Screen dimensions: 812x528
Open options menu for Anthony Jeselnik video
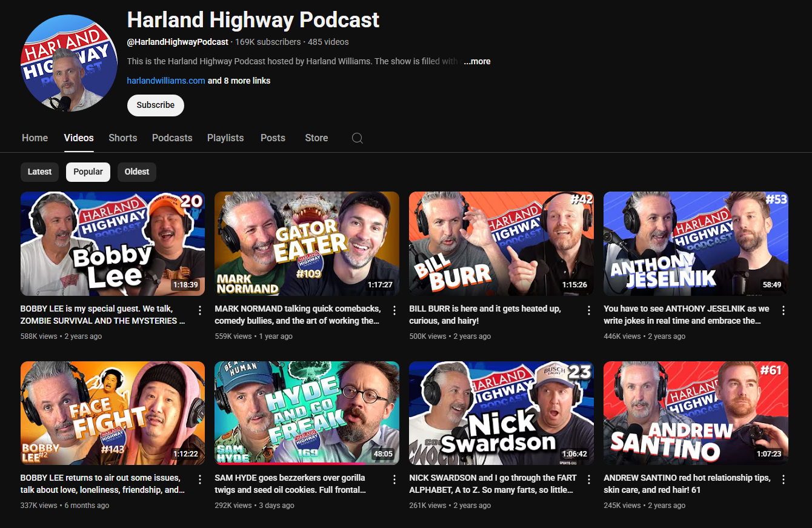point(784,310)
